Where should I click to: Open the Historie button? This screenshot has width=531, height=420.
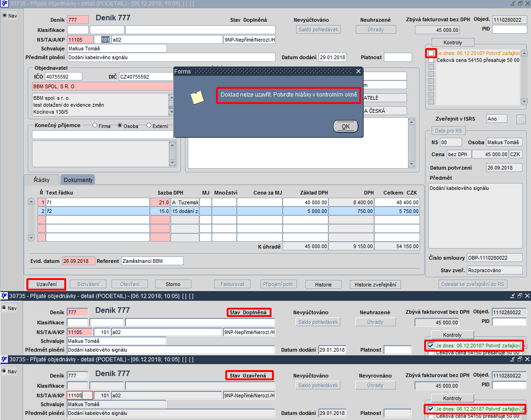tap(323, 285)
